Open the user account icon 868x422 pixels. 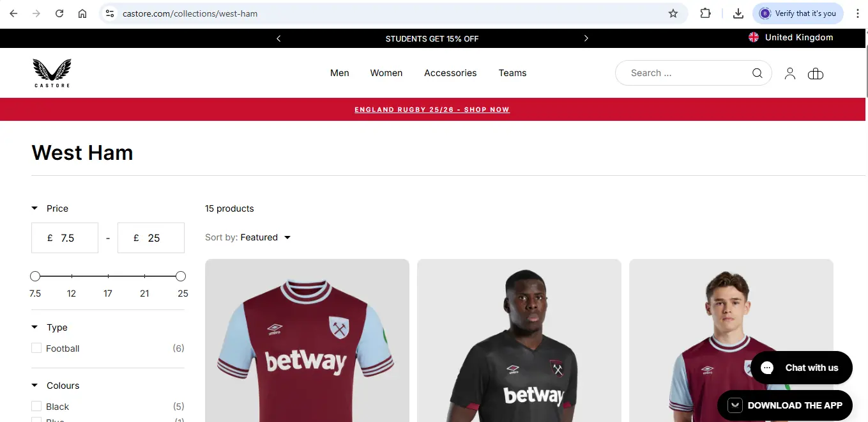[x=790, y=74]
